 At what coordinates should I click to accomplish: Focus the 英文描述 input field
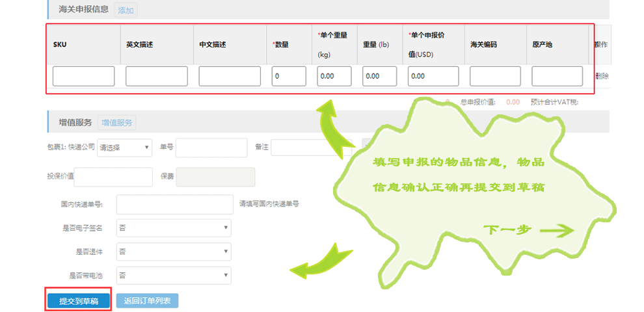(157, 76)
